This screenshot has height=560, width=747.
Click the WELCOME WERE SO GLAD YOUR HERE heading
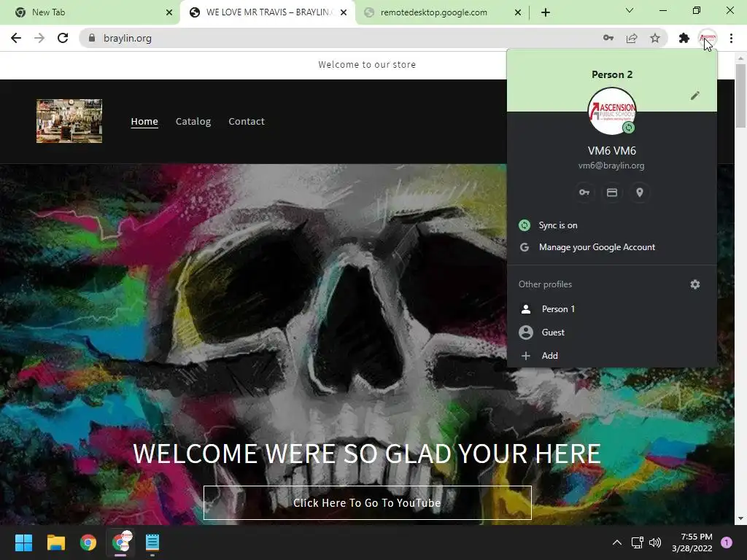tap(367, 454)
